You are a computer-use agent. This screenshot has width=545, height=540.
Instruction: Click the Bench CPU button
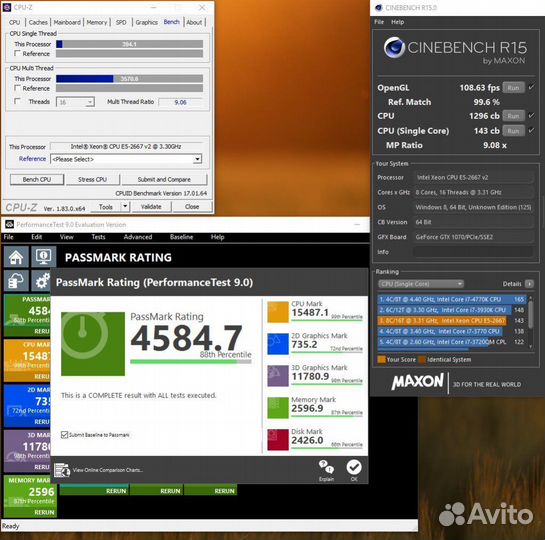[37, 179]
